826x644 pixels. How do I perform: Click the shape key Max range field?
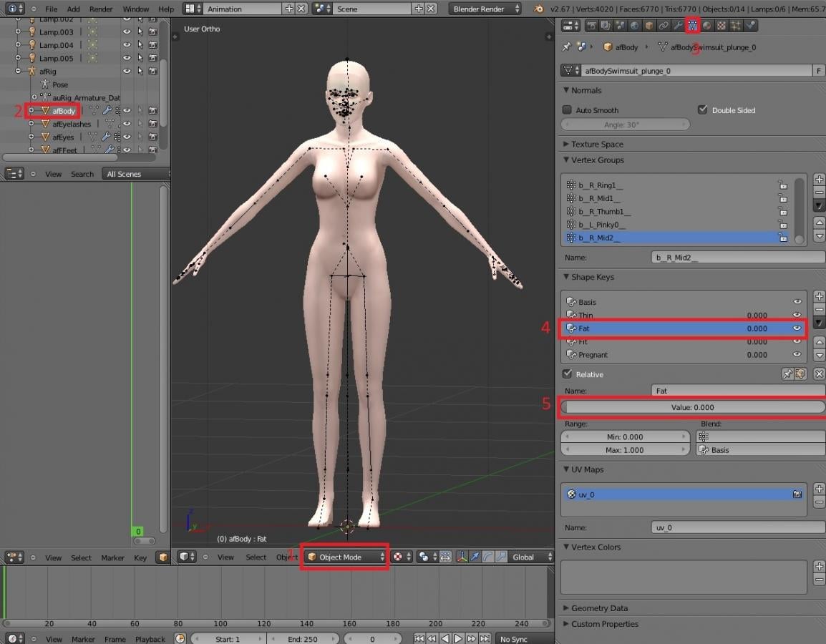pos(625,449)
